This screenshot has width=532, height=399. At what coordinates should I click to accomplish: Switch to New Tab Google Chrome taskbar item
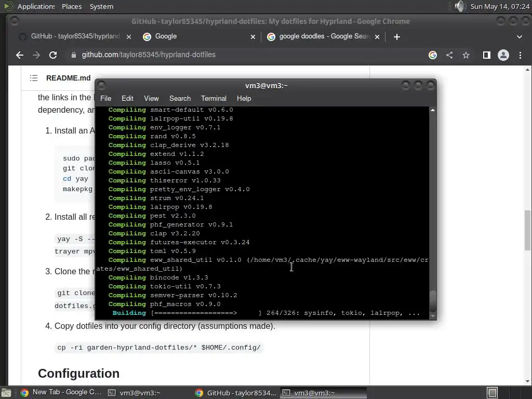(61, 393)
